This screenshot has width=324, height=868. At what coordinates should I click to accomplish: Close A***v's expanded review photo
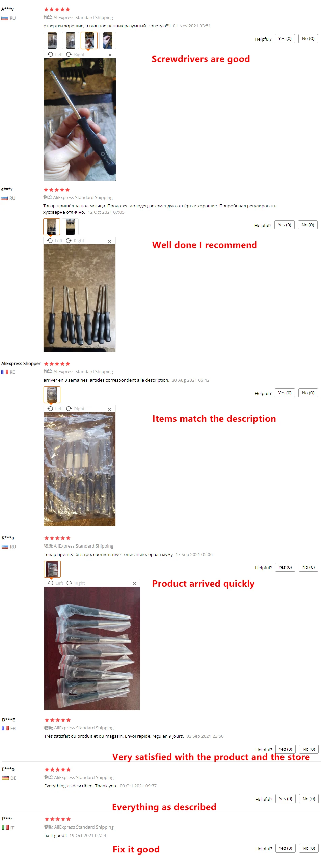click(x=110, y=55)
